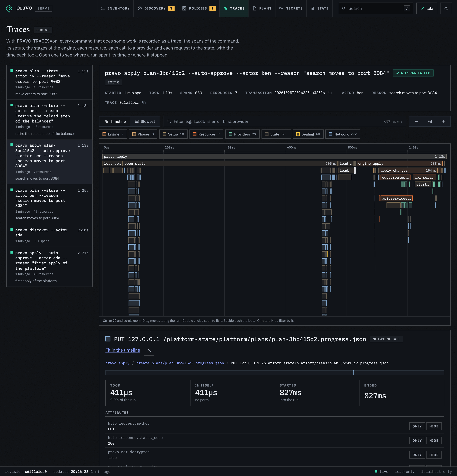The image size is (457, 476).
Task: Open the run "move orders to port 9082"
Action: coord(50,82)
